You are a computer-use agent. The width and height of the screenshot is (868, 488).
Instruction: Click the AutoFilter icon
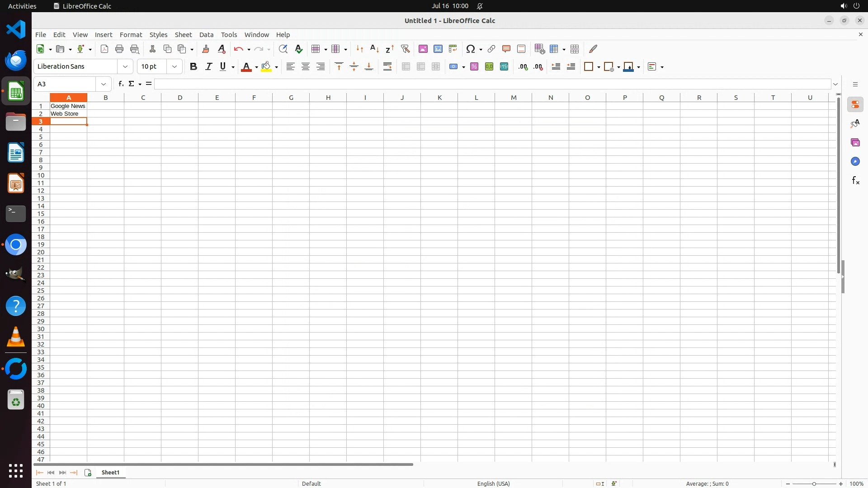click(405, 49)
